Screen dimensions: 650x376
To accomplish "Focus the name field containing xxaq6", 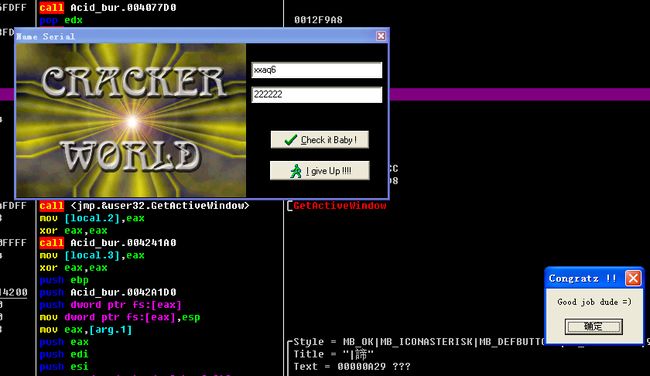I will click(x=317, y=70).
